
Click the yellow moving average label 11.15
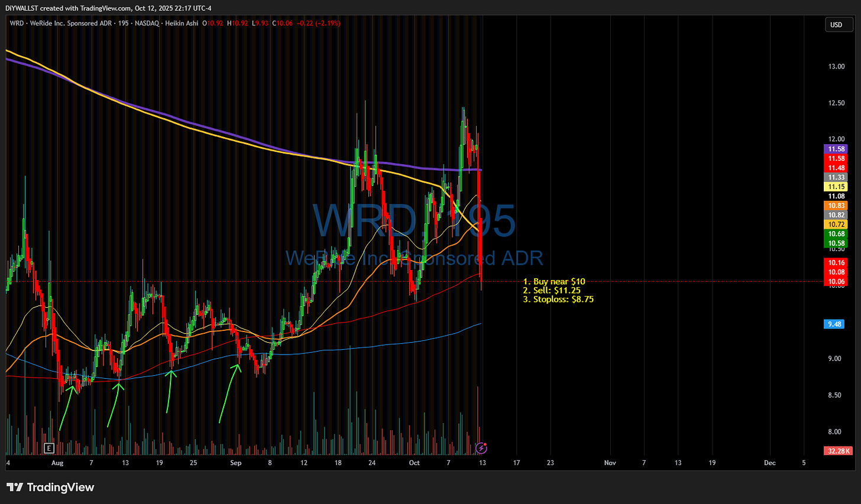pyautogui.click(x=836, y=186)
